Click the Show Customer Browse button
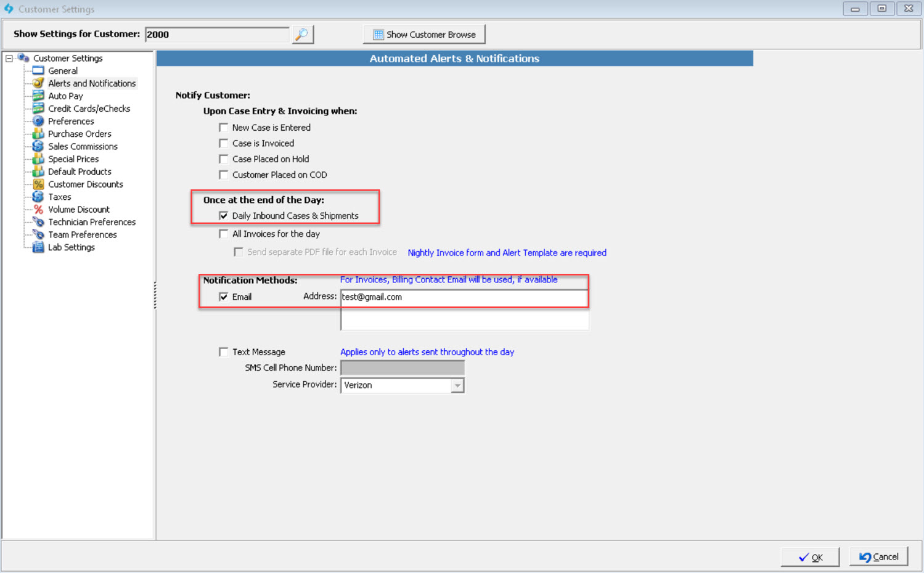This screenshot has height=573, width=924. [x=424, y=35]
